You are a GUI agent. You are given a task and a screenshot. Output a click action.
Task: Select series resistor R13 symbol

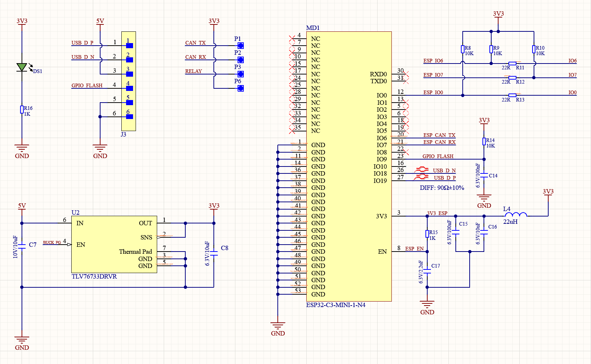click(512, 95)
